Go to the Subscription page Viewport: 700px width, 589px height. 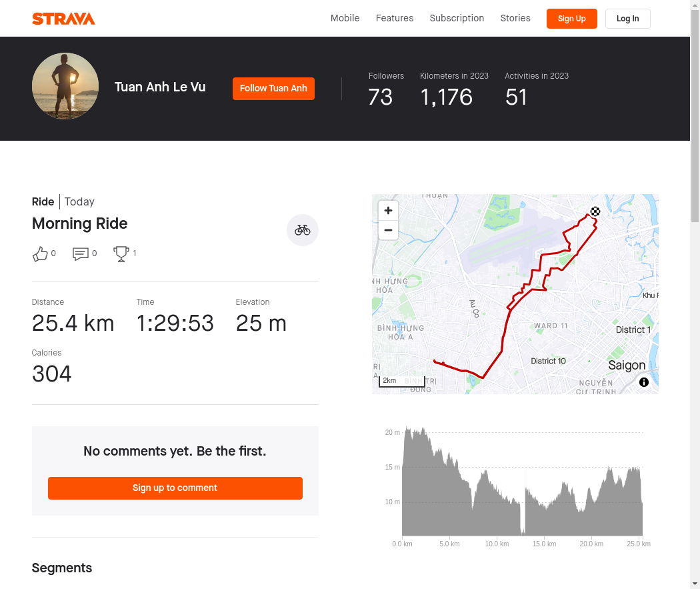pos(457,18)
